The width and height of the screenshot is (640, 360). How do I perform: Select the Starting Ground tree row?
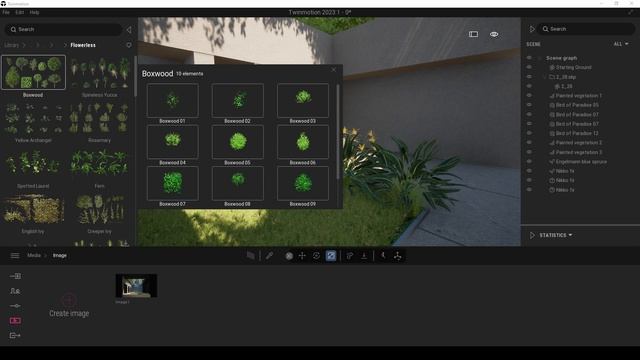(x=571, y=67)
